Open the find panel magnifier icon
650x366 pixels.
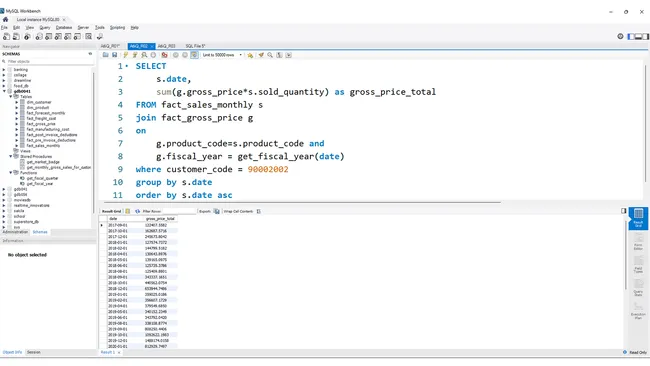point(270,55)
